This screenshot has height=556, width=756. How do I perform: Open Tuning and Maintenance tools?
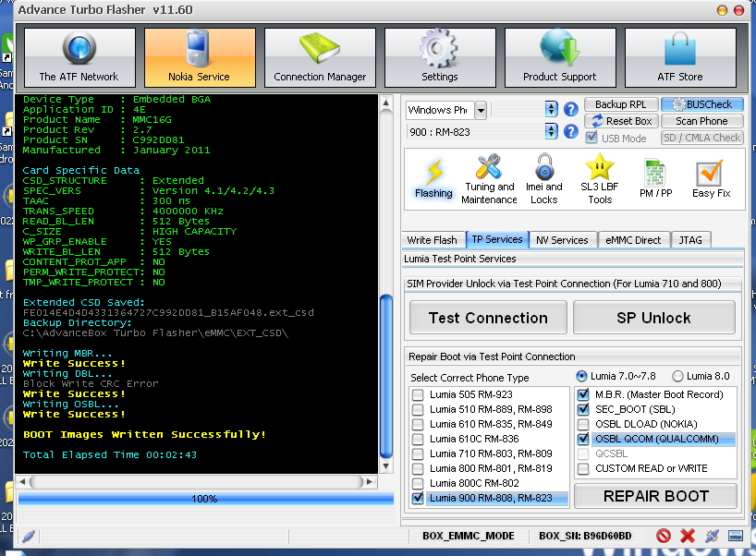pyautogui.click(x=489, y=179)
